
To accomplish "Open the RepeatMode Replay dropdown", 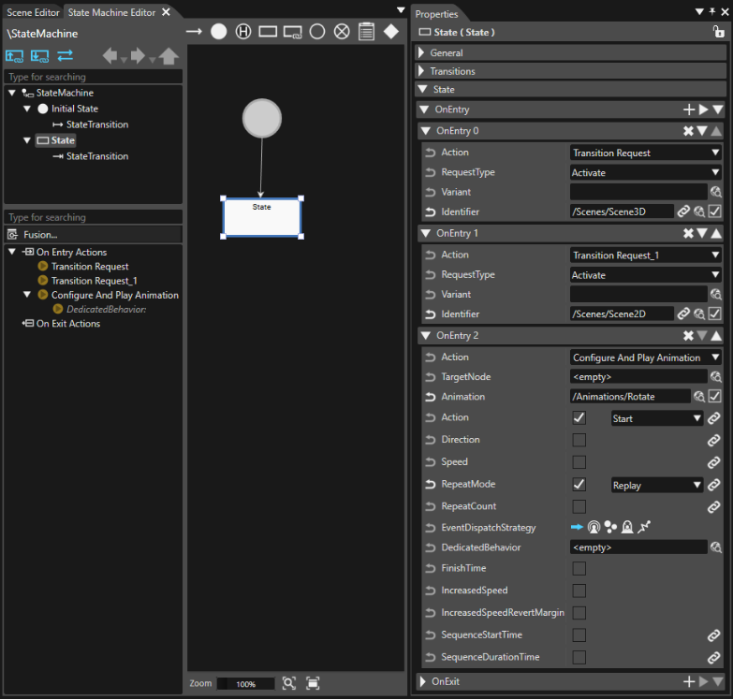I will coord(657,485).
